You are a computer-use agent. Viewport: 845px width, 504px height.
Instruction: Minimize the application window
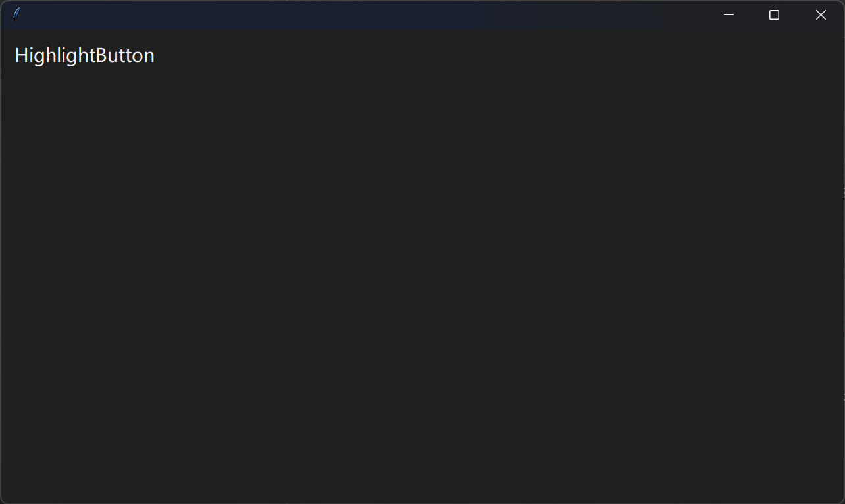point(729,14)
